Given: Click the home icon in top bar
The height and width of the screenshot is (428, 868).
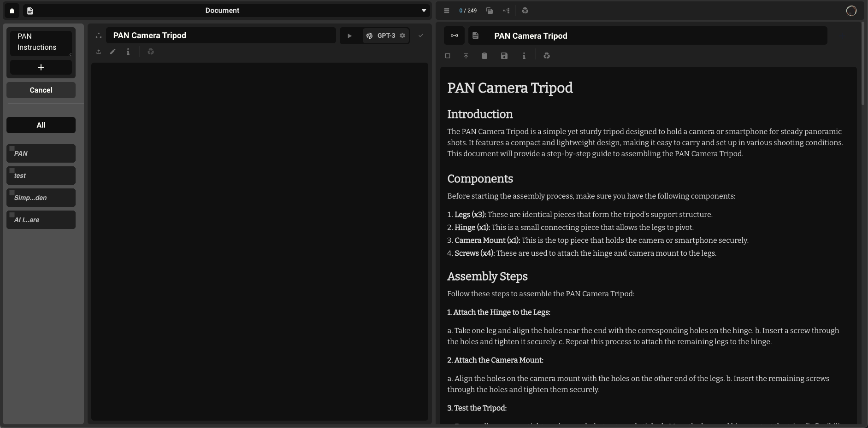Looking at the screenshot, I should (12, 11).
